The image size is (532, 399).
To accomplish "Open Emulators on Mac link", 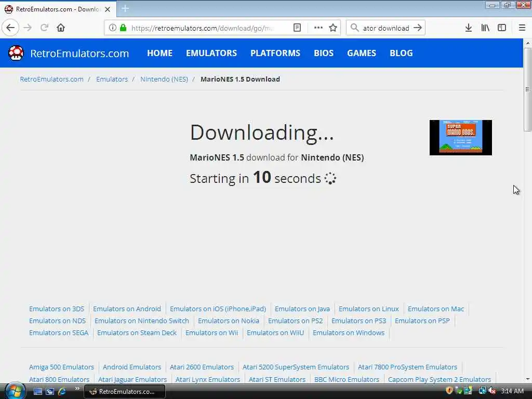I will 436,309.
